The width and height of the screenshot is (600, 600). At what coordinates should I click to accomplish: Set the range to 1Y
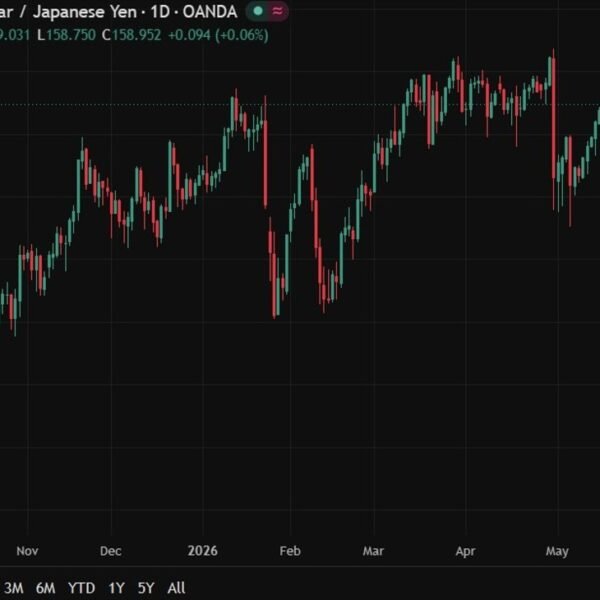point(117,588)
